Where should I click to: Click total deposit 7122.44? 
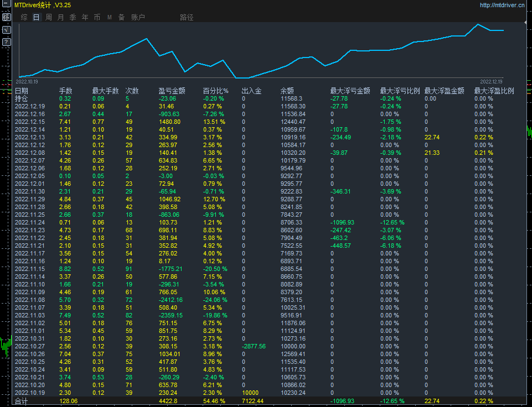(x=253, y=401)
